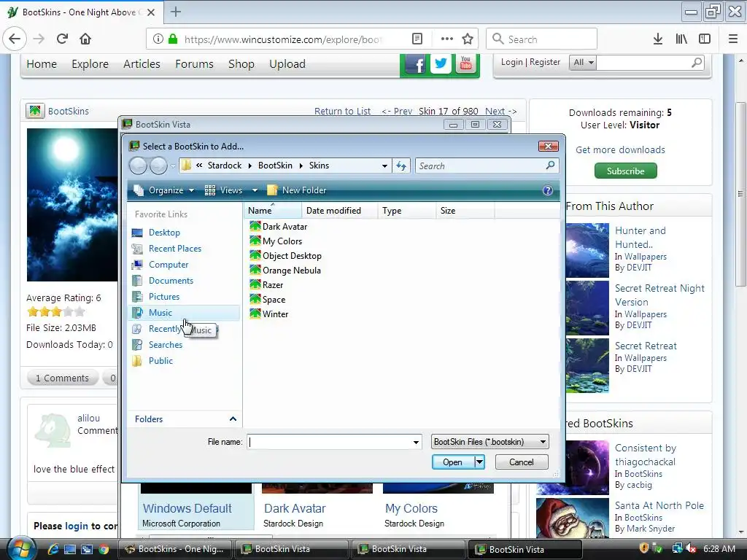The width and height of the screenshot is (747, 560).
Task: Click the Firefox reload icon
Action: pyautogui.click(x=62, y=39)
